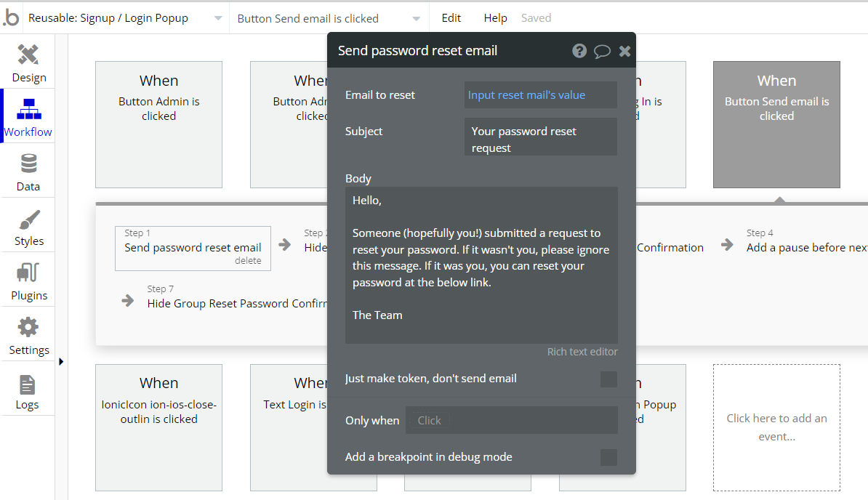This screenshot has width=868, height=500.
Task: Select the Data tab icon
Action: (x=28, y=164)
